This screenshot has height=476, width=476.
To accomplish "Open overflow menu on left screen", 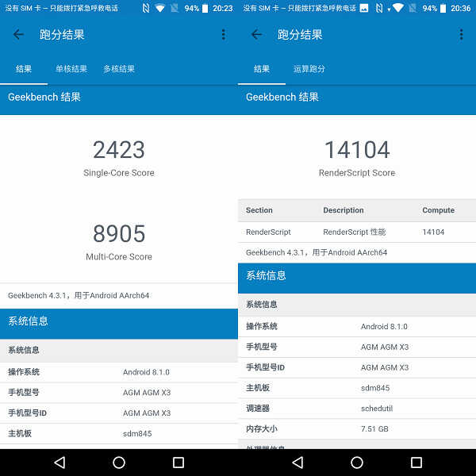I will (224, 34).
